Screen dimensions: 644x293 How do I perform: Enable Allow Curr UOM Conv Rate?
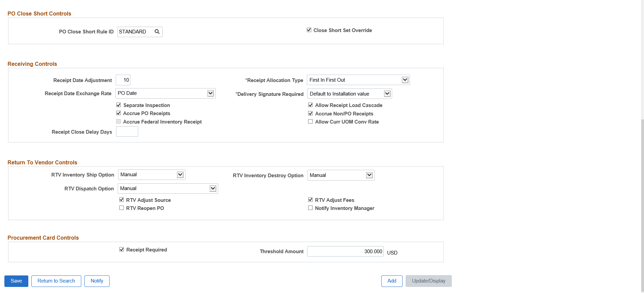tap(310, 122)
